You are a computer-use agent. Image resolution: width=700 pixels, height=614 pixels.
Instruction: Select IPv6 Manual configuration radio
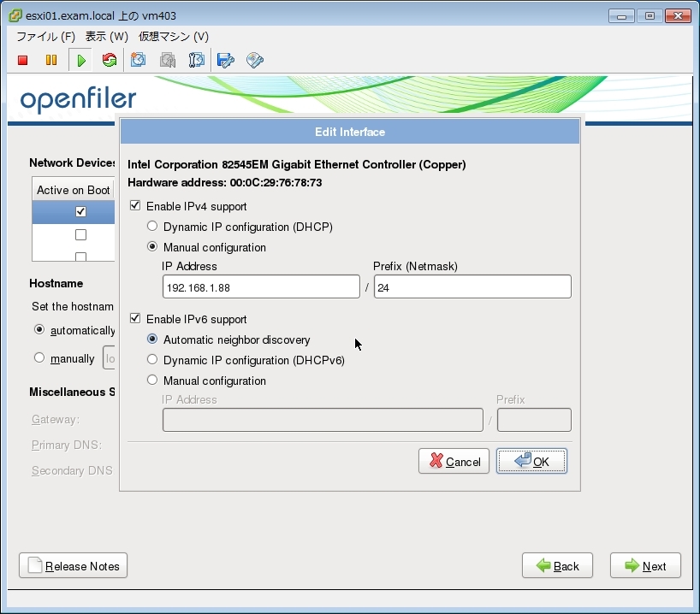[x=152, y=381]
